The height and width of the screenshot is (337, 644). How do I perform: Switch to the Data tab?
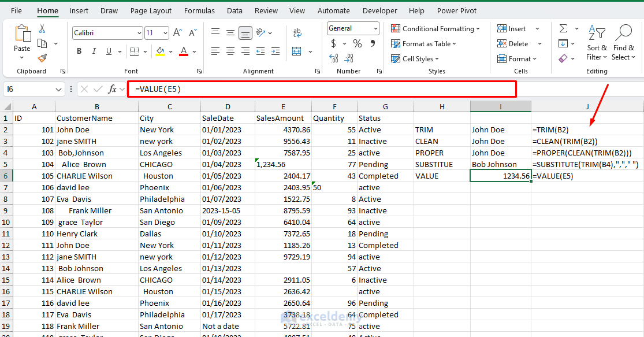[x=234, y=10]
